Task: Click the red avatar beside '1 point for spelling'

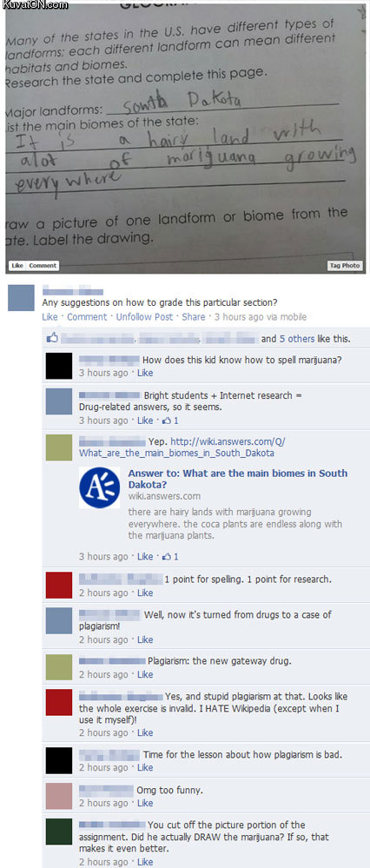Action: pyautogui.click(x=59, y=585)
